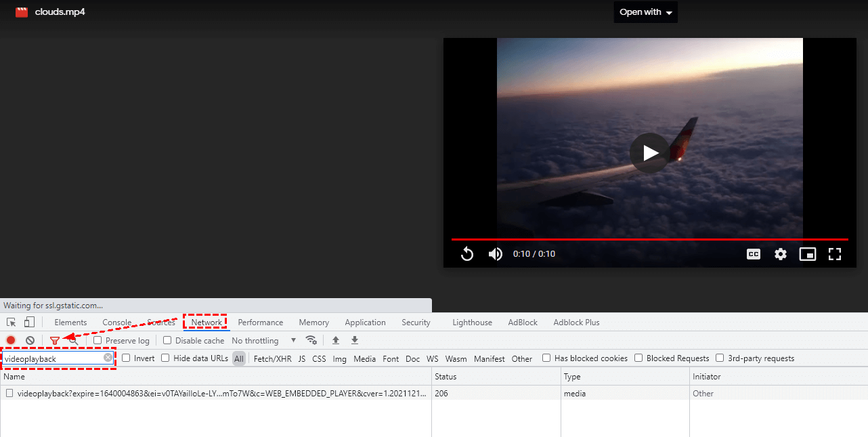Switch to the Console tab
The width and height of the screenshot is (868, 437).
click(x=117, y=322)
